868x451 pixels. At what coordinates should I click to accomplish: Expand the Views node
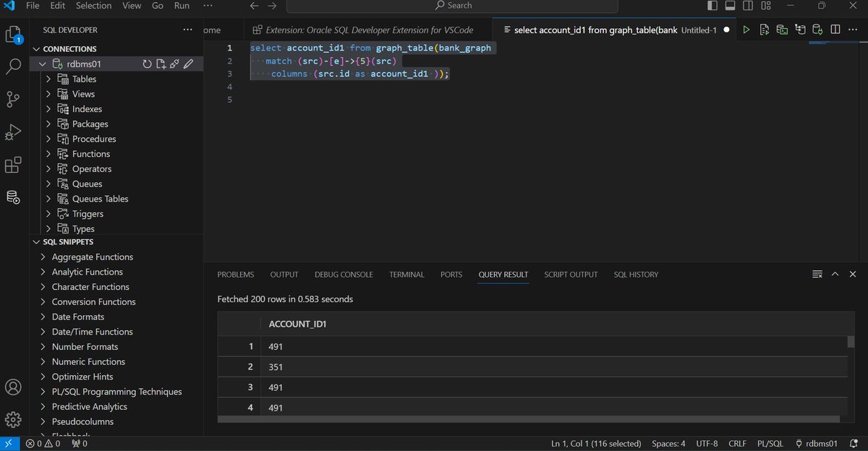coord(48,94)
